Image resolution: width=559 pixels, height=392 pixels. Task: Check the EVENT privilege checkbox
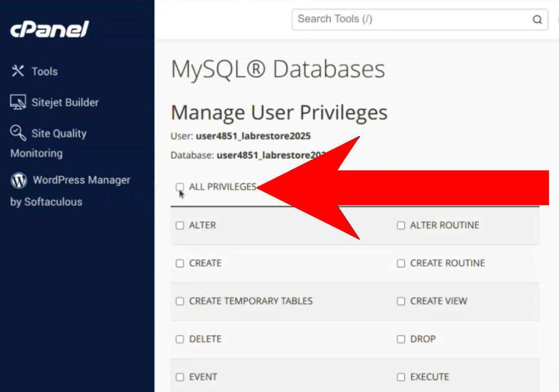click(180, 377)
